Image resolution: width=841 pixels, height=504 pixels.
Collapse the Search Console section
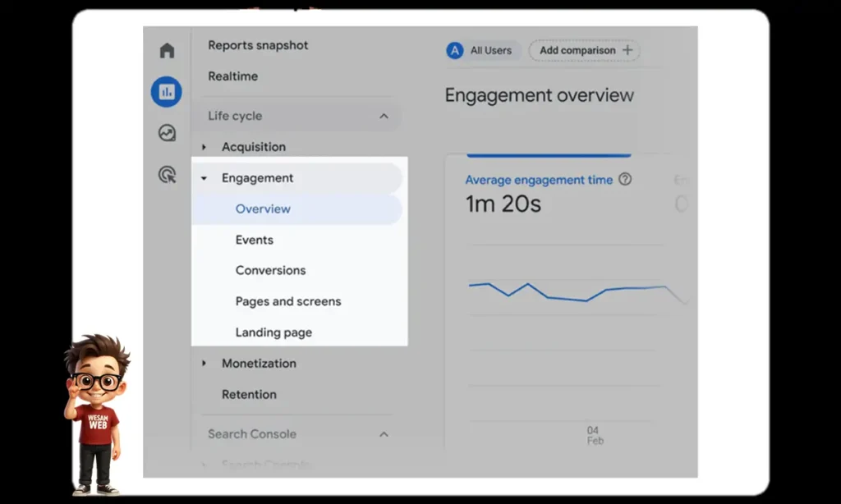click(384, 434)
